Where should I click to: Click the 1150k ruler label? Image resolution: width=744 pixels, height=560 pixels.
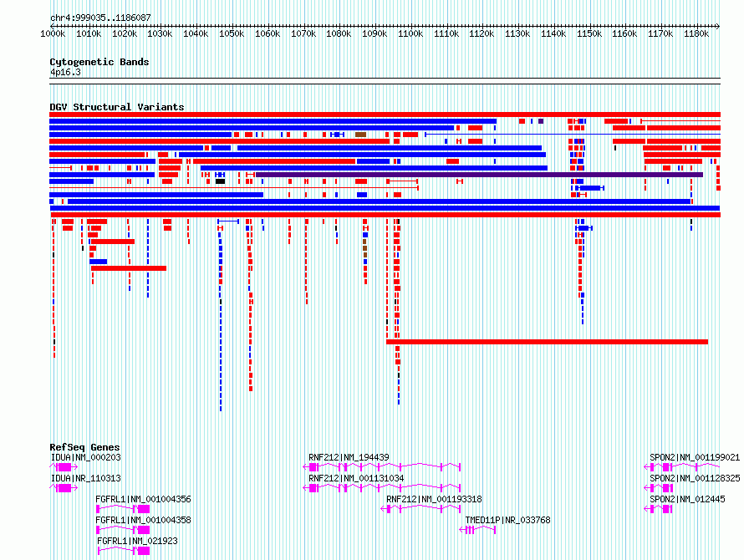[589, 34]
